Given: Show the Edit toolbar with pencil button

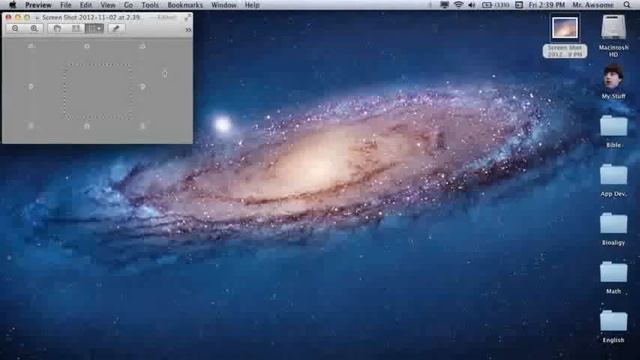Looking at the screenshot, I should tap(116, 29).
